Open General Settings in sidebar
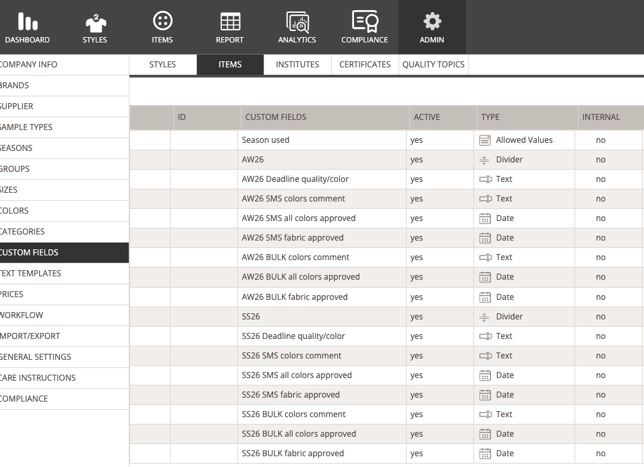 (64, 357)
